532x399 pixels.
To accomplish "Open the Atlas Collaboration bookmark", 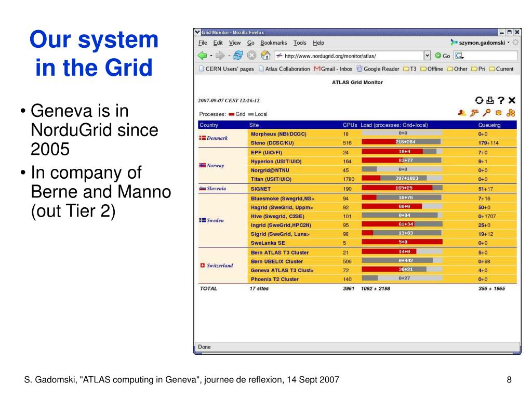I will tap(284, 69).
